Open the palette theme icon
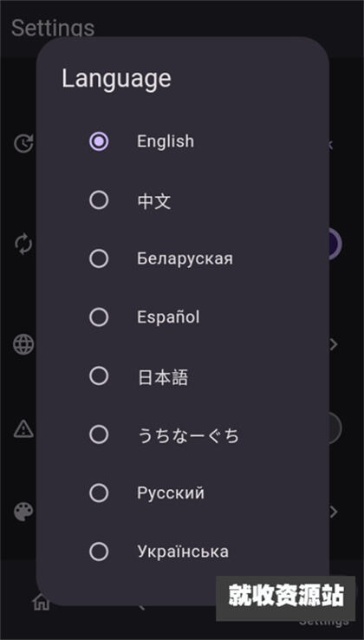Screen dimensions: 364x640 (23, 512)
